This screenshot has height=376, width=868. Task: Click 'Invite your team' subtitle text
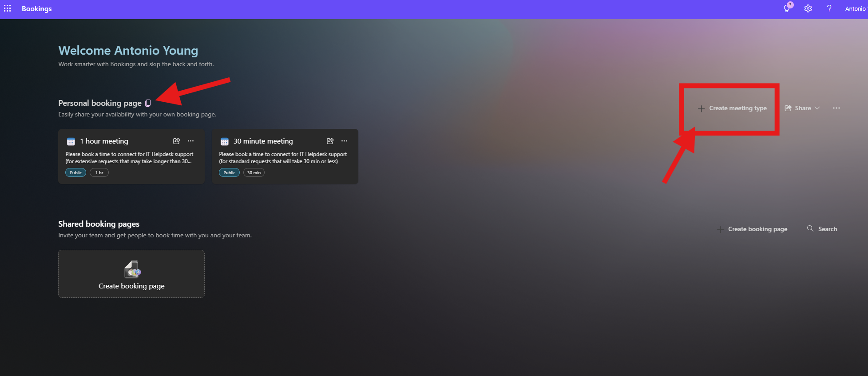click(155, 235)
